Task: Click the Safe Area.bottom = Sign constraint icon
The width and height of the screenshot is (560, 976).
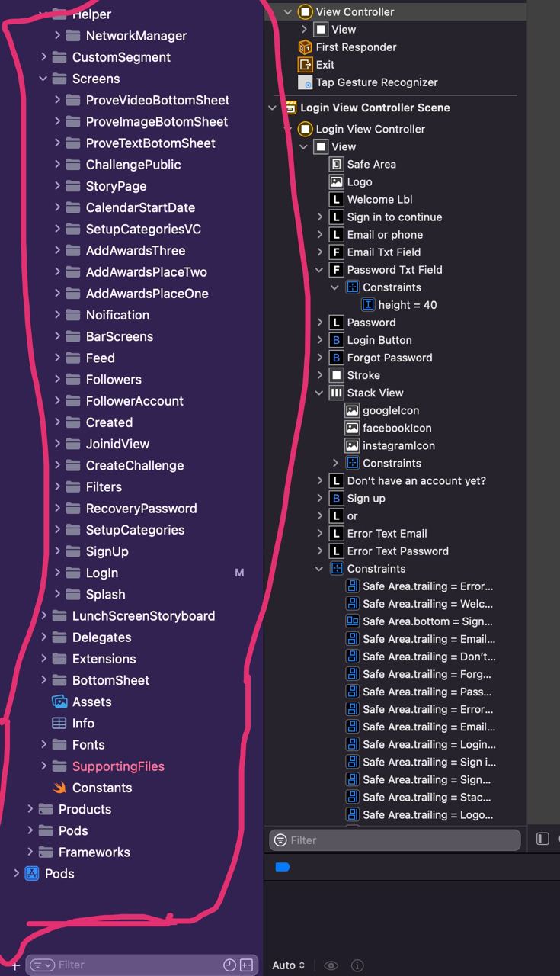Action: (353, 621)
